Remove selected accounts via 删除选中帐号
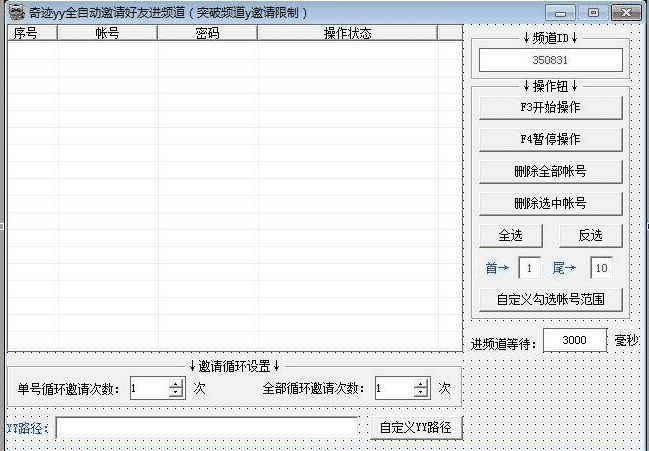Image resolution: width=649 pixels, height=451 pixels. click(550, 204)
